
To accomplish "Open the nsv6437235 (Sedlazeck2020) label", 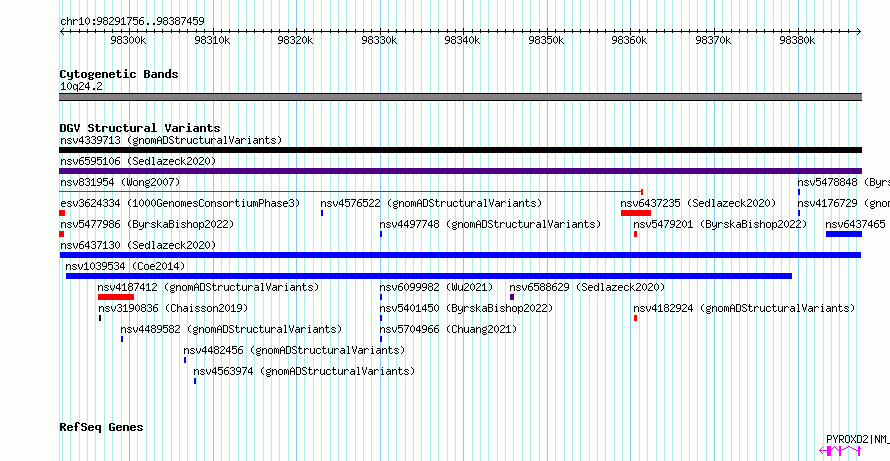I will [x=698, y=203].
